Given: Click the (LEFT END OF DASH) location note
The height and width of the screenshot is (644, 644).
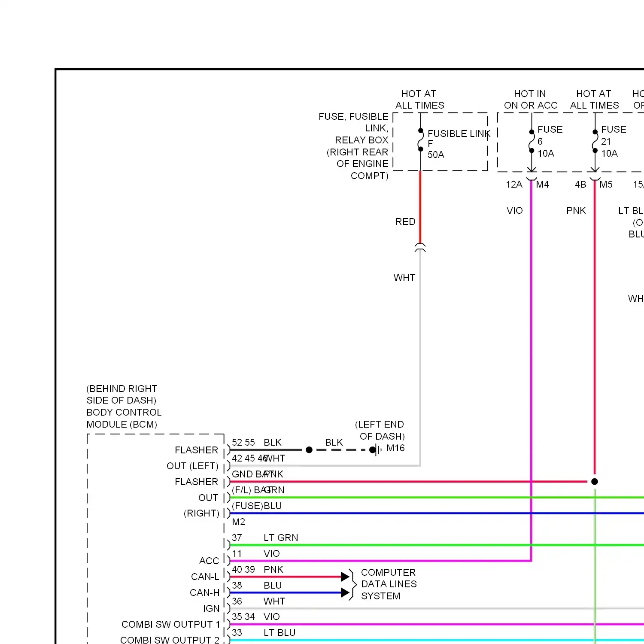Looking at the screenshot, I should click(380, 430).
